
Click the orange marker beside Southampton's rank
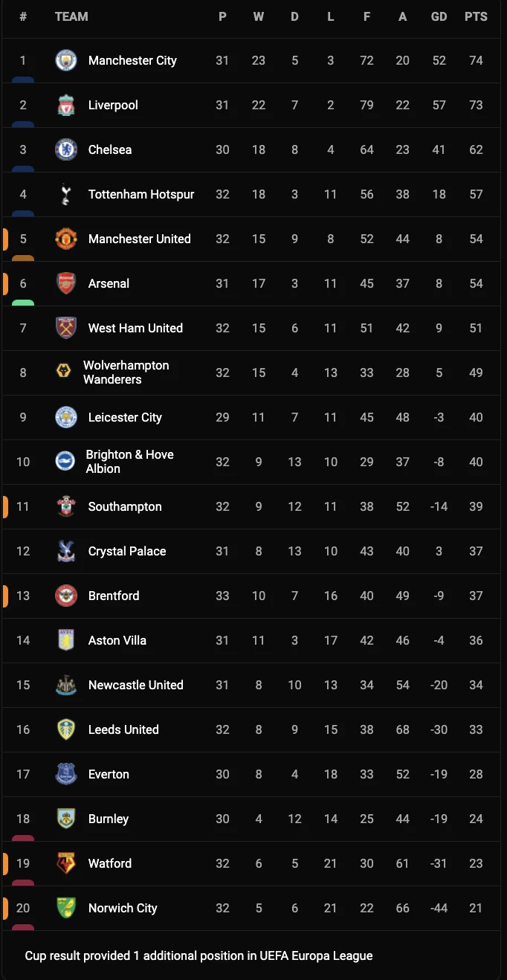[x=5, y=507]
